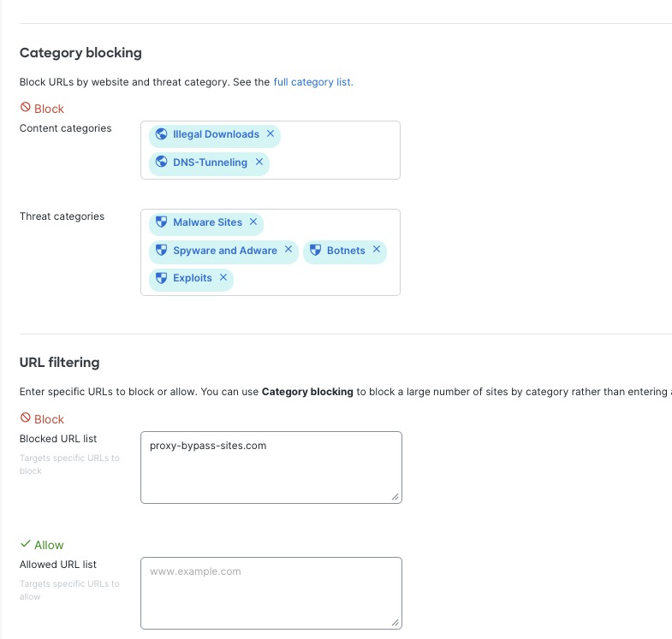Click the globe icon on DNS-Tunneling
Image resolution: width=672 pixels, height=639 pixels.
[x=161, y=163]
